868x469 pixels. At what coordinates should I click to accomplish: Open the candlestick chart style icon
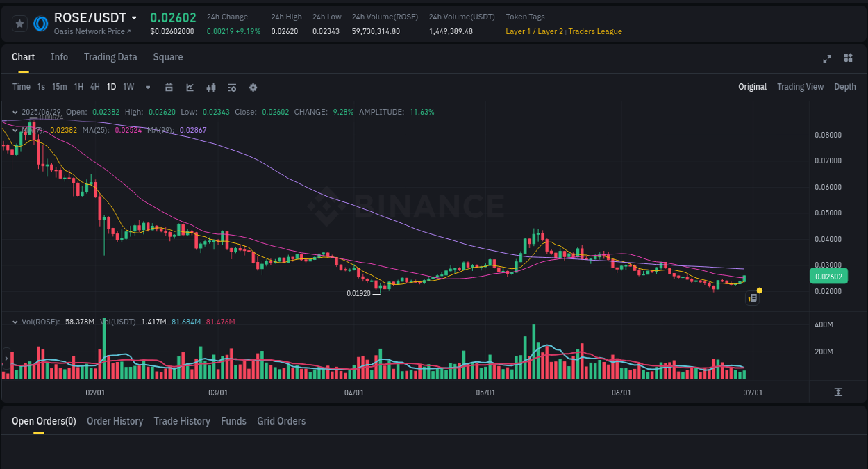(211, 88)
